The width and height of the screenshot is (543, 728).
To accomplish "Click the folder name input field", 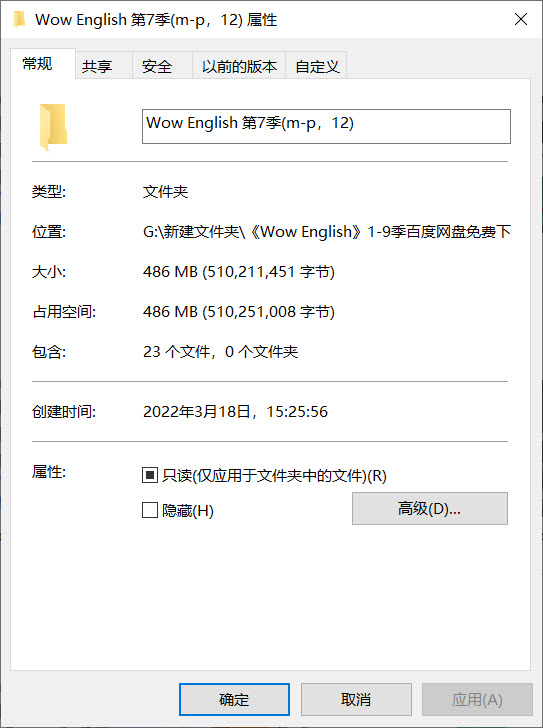I will tap(326, 126).
